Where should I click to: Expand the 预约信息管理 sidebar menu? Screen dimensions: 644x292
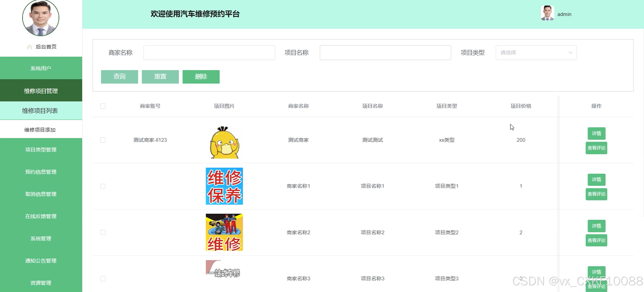[x=41, y=172]
